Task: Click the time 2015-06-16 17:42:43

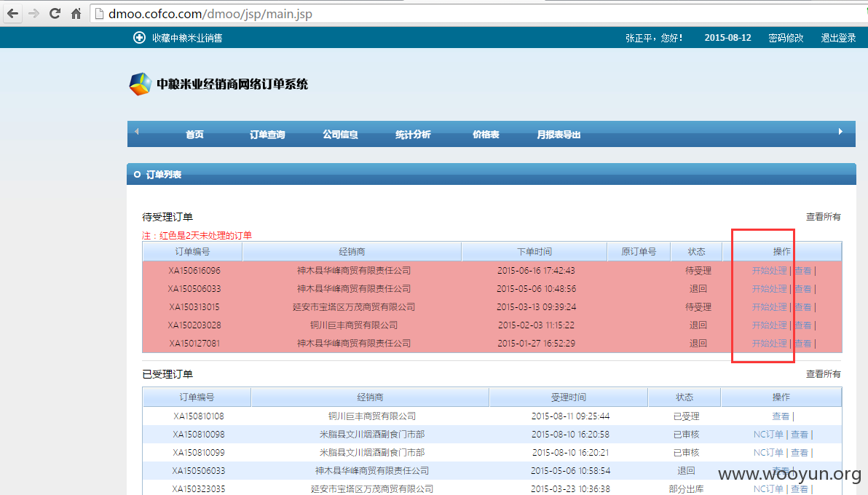Action: coord(536,271)
